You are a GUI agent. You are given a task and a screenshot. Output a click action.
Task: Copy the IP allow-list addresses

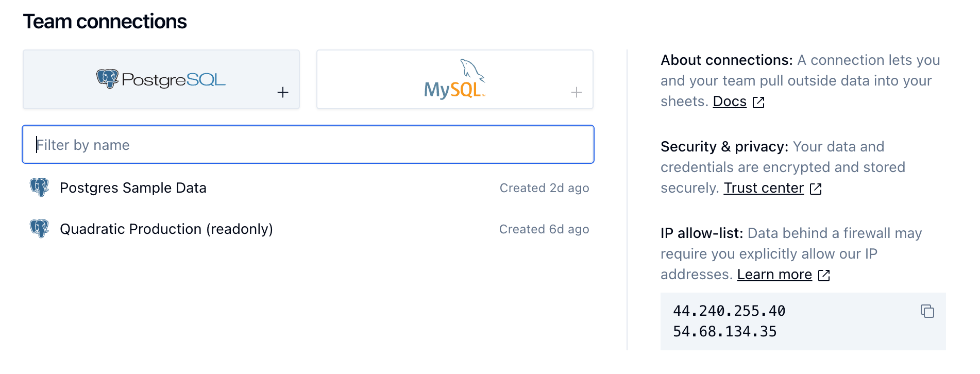coord(929,311)
